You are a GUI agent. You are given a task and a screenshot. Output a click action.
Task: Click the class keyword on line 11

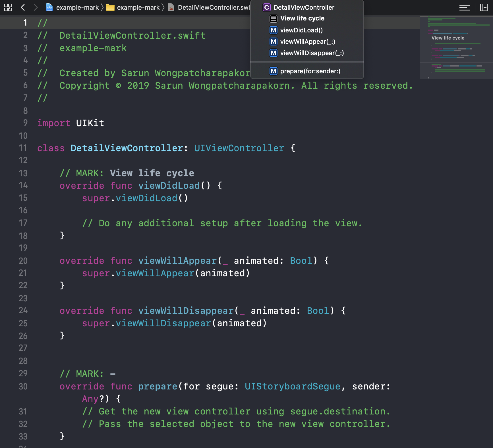51,148
